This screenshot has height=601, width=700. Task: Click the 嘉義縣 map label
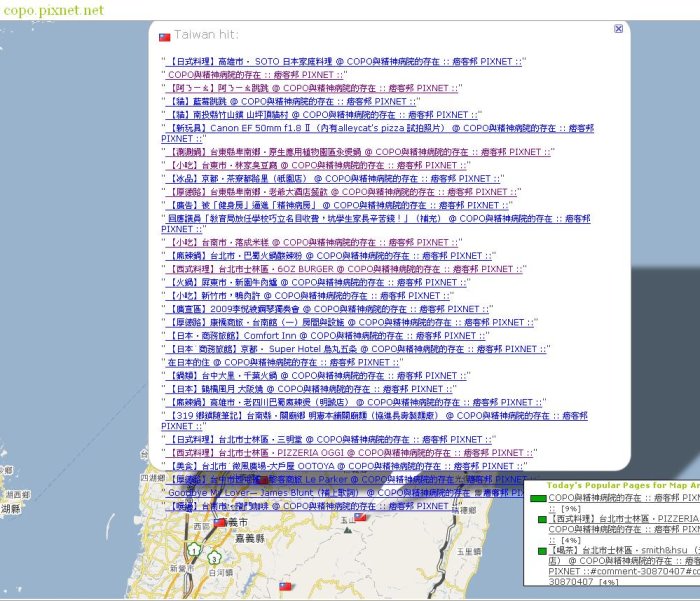click(250, 538)
